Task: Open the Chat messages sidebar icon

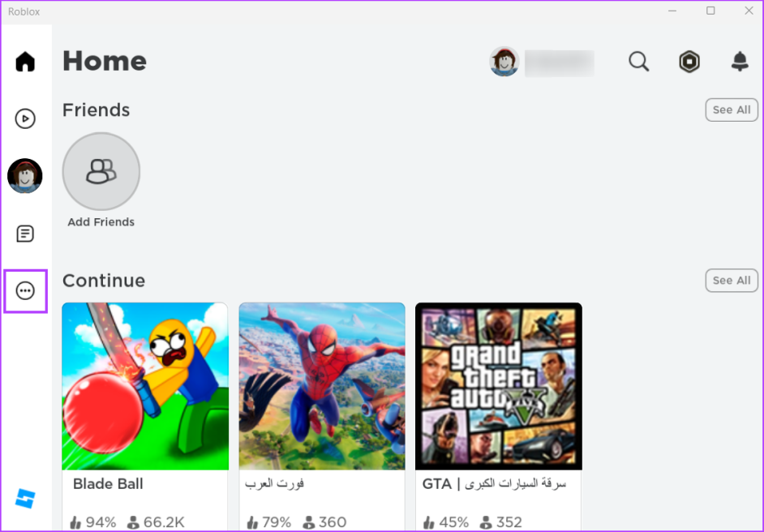Action: coord(25,234)
